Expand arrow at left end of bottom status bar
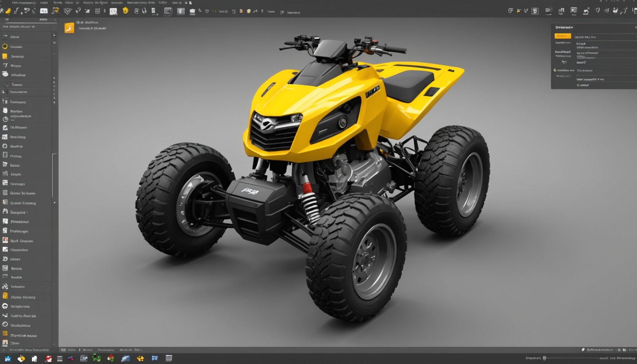637x364 pixels. coord(4,350)
